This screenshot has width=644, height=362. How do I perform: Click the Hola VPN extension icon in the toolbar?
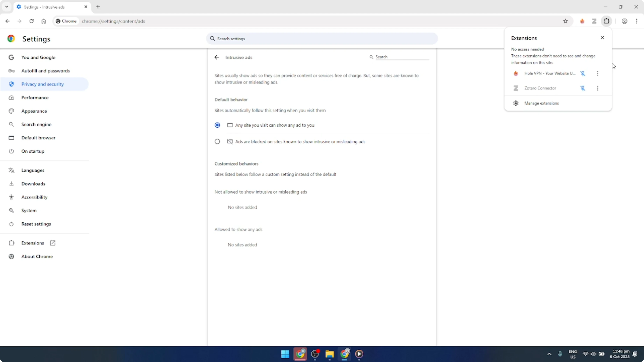tap(582, 21)
